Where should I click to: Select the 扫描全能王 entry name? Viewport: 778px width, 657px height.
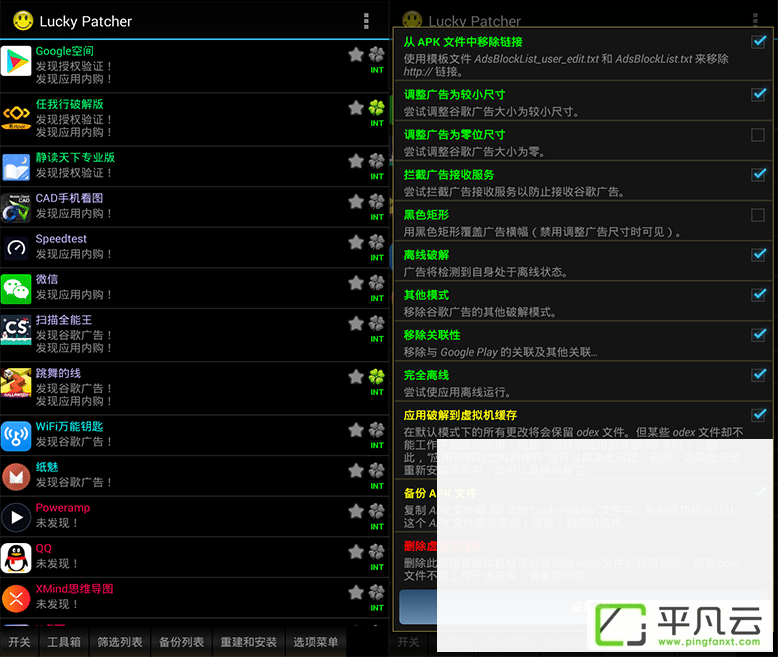pyautogui.click(x=64, y=320)
